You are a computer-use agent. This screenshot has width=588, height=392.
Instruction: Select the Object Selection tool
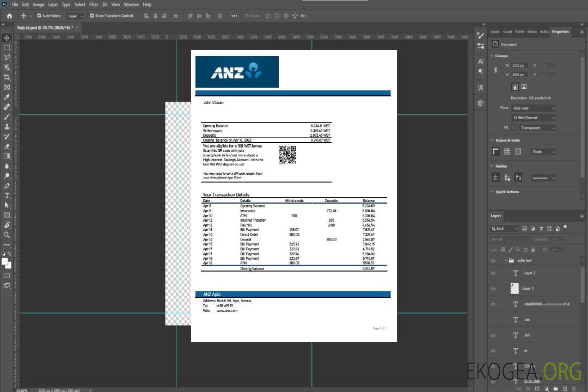tap(7, 68)
